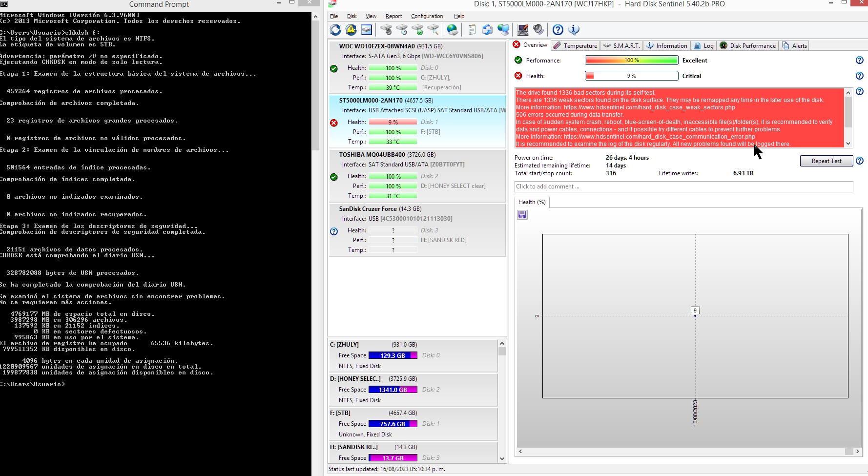This screenshot has height=476, width=868.
Task: Select the Health (%) graph tab
Action: (532, 202)
